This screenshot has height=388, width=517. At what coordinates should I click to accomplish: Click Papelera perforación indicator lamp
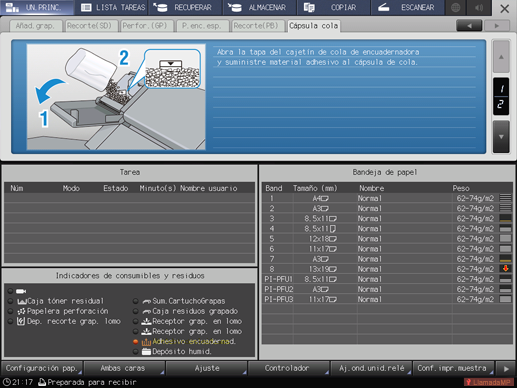pyautogui.click(x=10, y=311)
